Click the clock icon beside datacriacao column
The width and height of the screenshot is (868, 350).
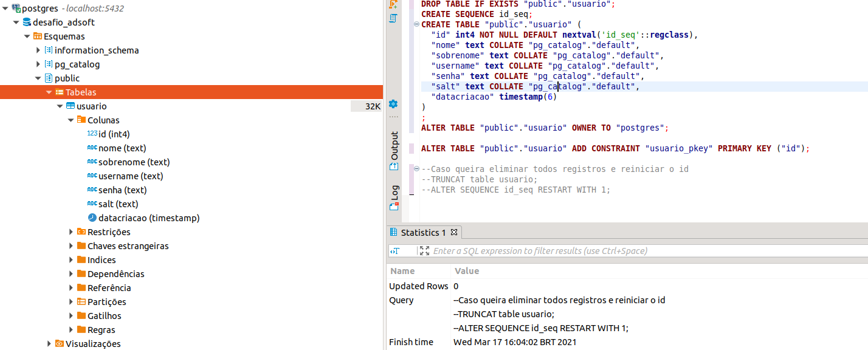(x=91, y=218)
